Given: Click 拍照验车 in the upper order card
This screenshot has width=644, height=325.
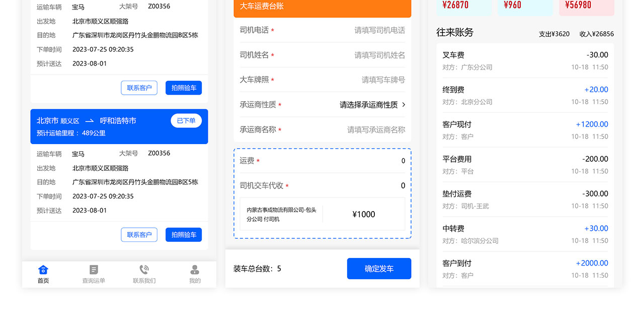Looking at the screenshot, I should (184, 88).
